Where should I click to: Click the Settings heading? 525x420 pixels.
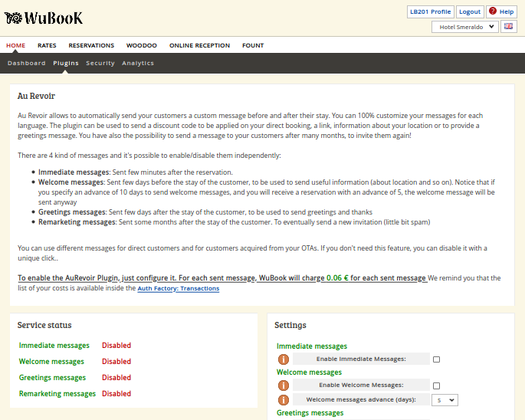point(290,325)
